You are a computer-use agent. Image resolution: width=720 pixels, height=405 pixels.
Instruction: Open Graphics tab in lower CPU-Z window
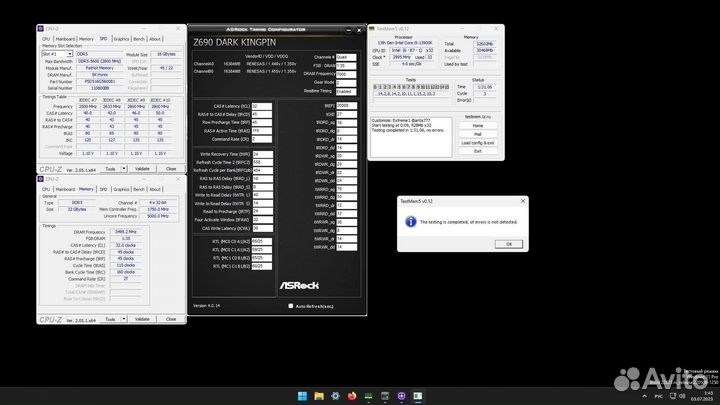pyautogui.click(x=121, y=189)
